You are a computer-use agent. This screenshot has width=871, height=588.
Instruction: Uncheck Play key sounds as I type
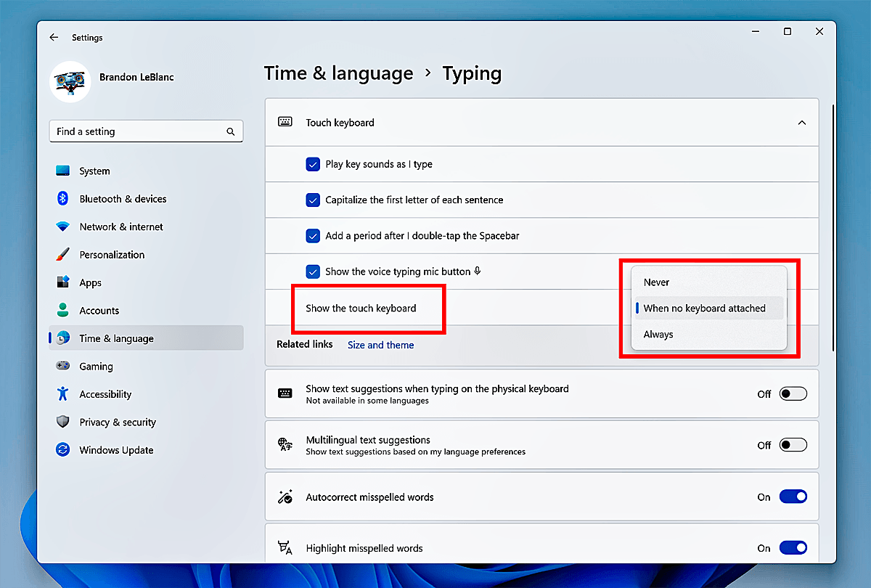click(313, 165)
